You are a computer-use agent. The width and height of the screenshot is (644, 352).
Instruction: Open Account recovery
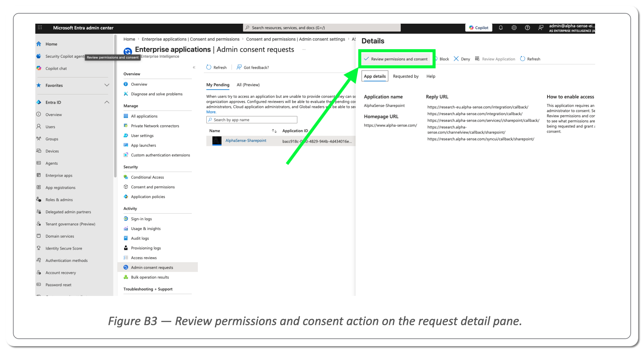click(x=61, y=273)
